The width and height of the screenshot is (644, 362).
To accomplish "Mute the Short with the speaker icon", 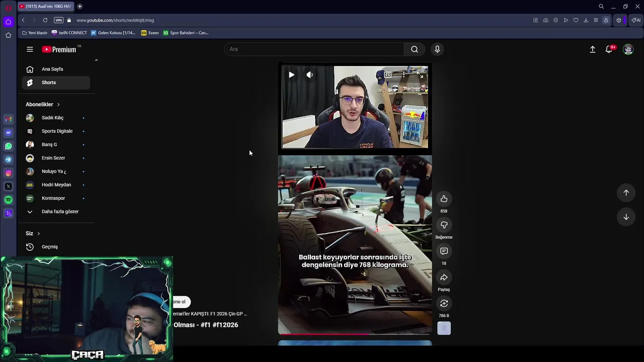I will 309,75.
